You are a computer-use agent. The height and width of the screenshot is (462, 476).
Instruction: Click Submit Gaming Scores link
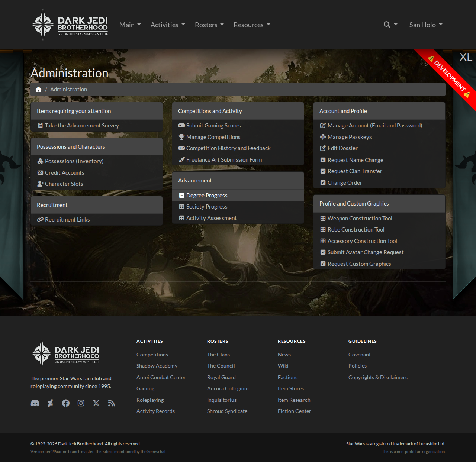213,126
